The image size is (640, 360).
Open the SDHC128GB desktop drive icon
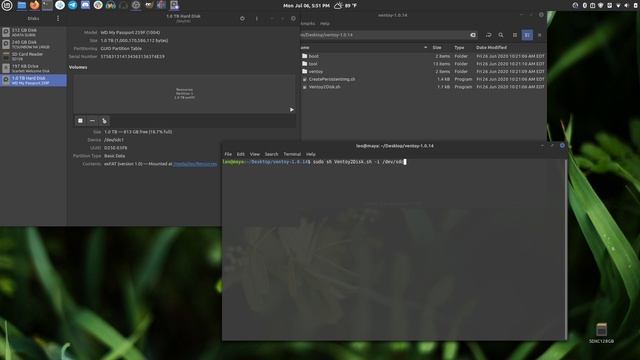click(x=601, y=333)
